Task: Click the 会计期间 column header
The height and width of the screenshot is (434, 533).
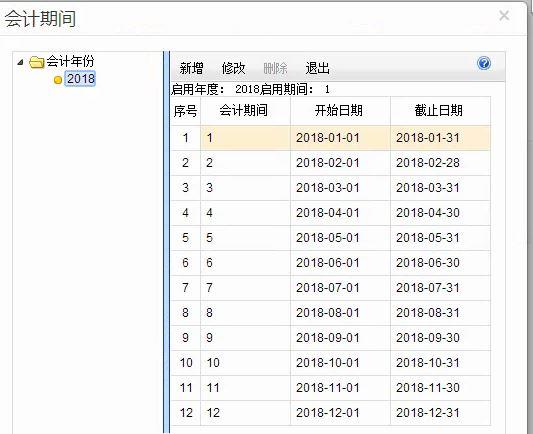Action: tap(245, 111)
